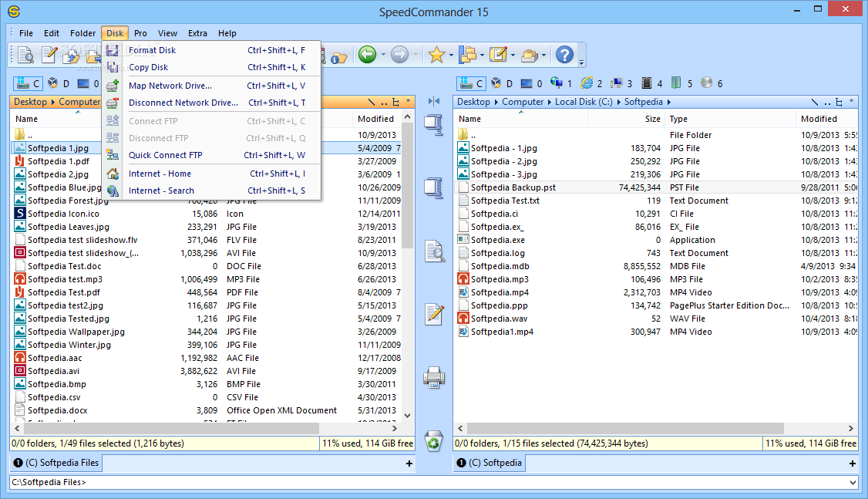Open the command line history dropdown
This screenshot has width=868, height=499.
(853, 482)
